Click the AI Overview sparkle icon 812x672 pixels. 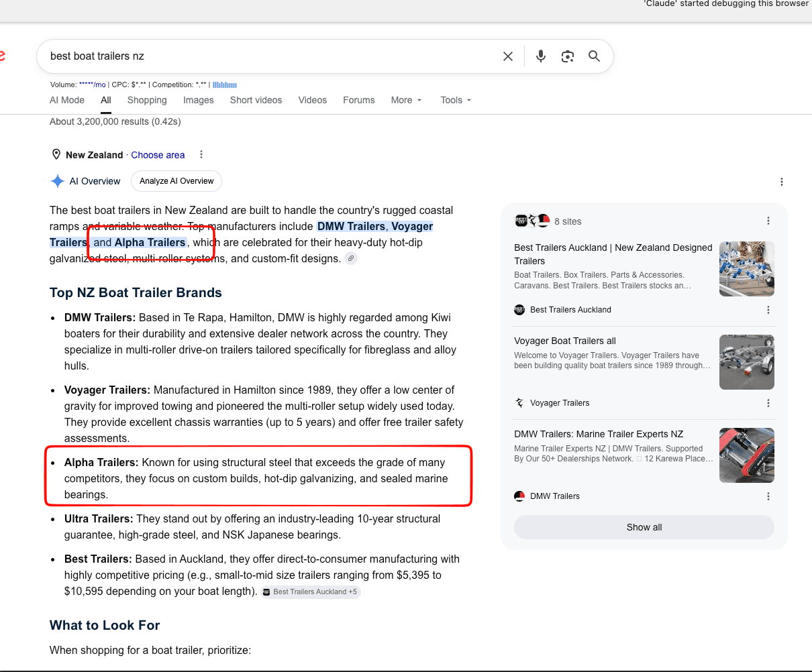pos(58,181)
